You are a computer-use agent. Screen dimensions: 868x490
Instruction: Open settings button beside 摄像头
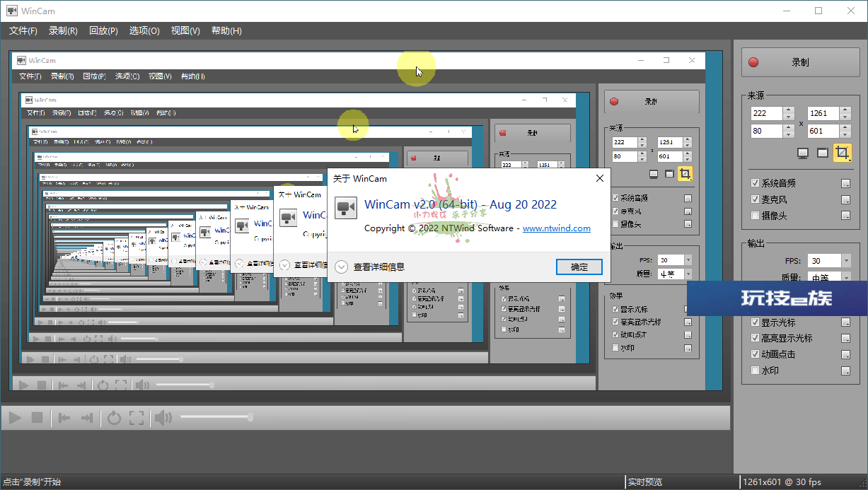pyautogui.click(x=845, y=216)
